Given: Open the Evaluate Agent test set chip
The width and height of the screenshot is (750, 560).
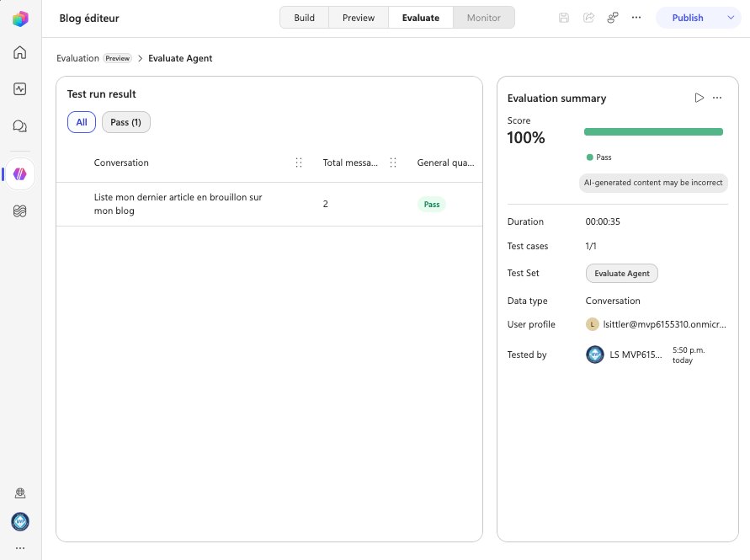Looking at the screenshot, I should click(x=622, y=274).
